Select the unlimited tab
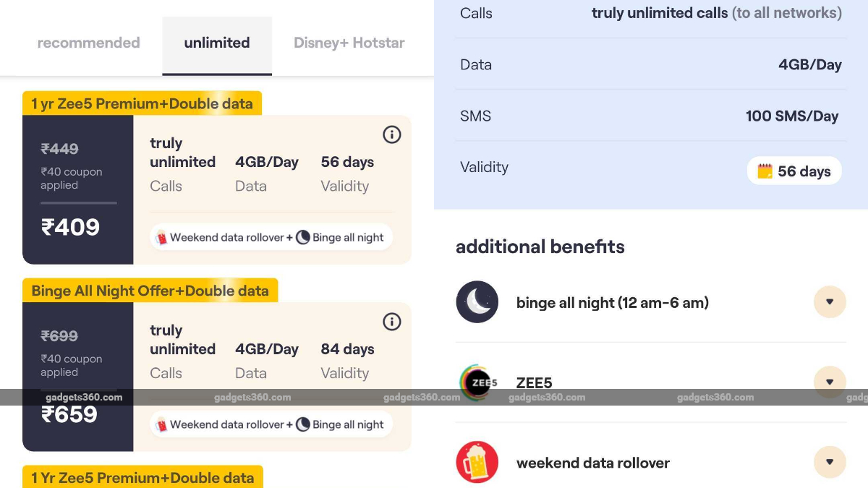868x488 pixels. click(216, 43)
